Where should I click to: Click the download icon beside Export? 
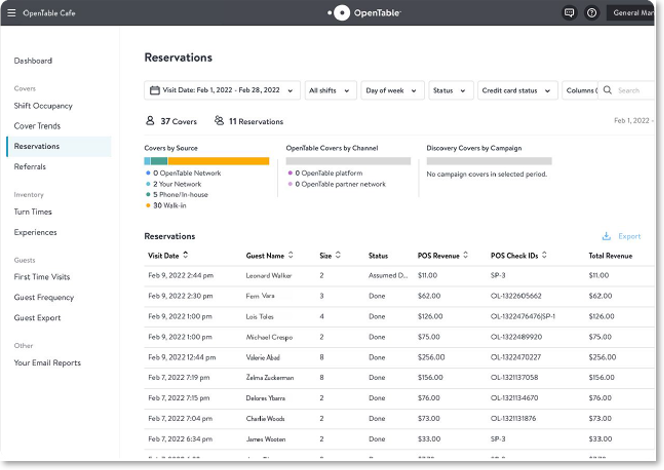606,237
